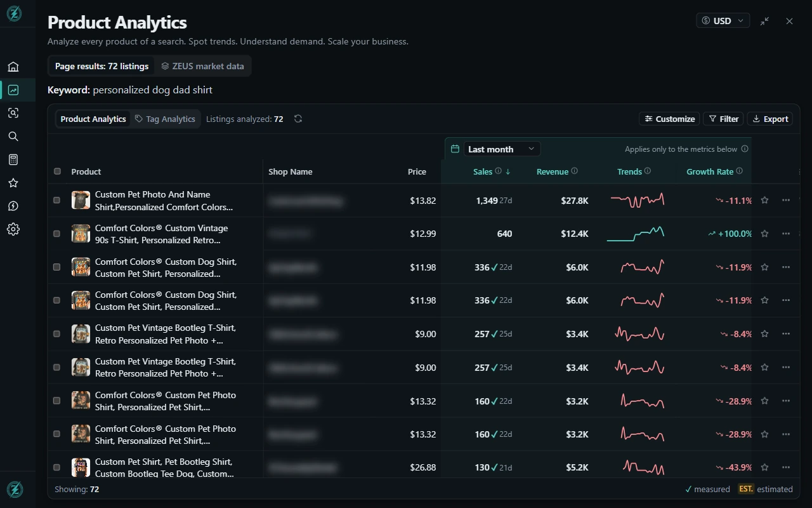Toggle the select-all checkbox in Product header
812x508 pixels.
57,171
